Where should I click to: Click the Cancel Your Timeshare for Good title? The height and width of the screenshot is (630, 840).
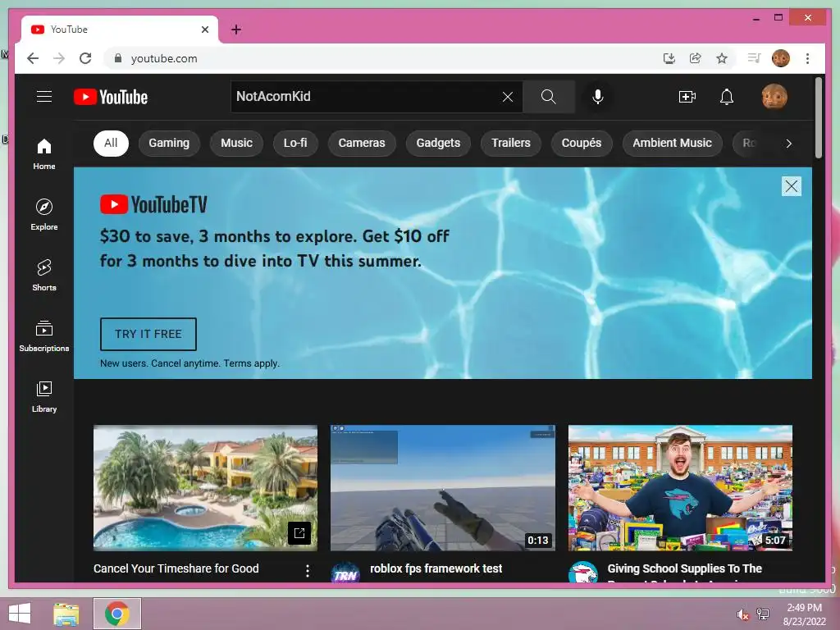176,568
